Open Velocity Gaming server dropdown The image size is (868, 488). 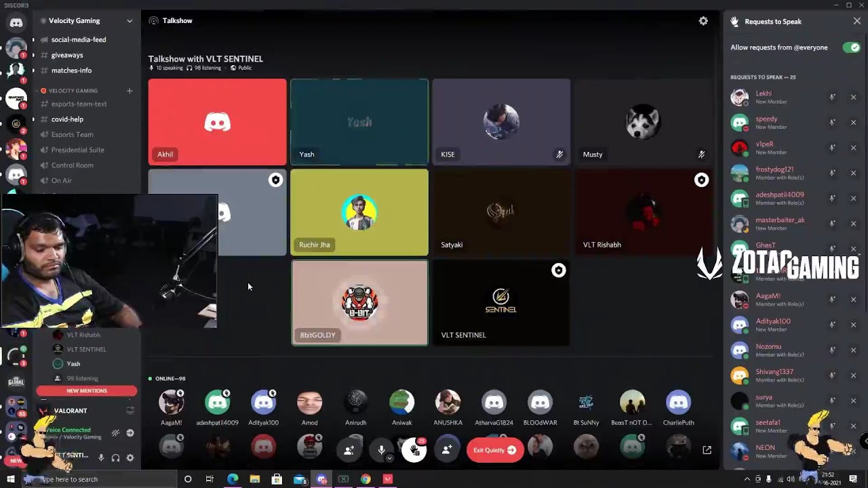(x=130, y=21)
